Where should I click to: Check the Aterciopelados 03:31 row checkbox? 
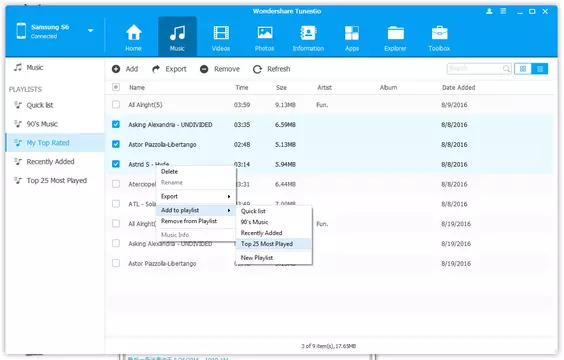tap(116, 184)
